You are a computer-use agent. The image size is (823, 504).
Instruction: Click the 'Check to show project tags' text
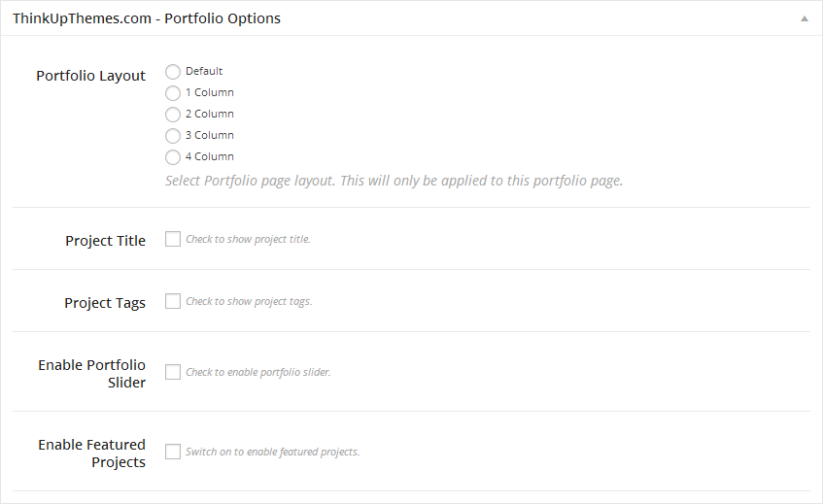[x=249, y=301]
